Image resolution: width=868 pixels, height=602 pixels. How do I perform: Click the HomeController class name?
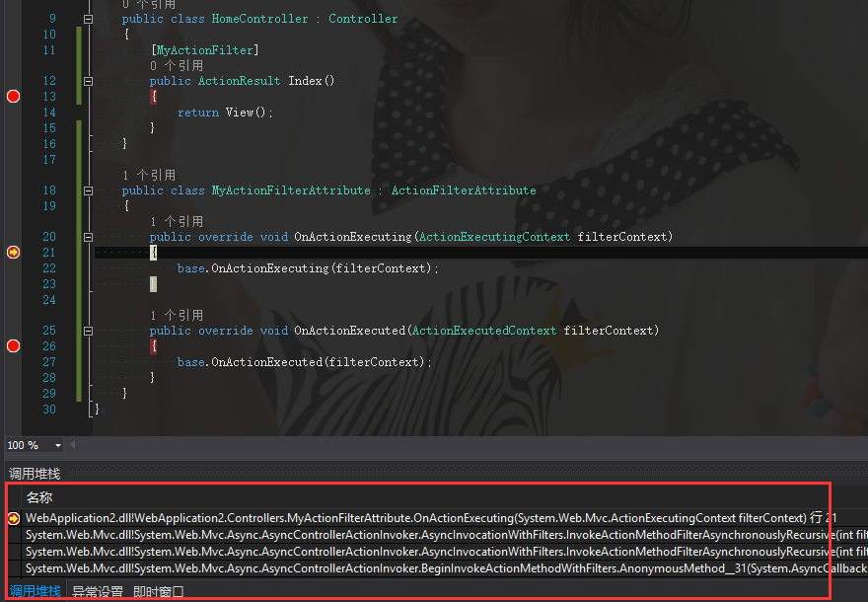click(x=259, y=19)
